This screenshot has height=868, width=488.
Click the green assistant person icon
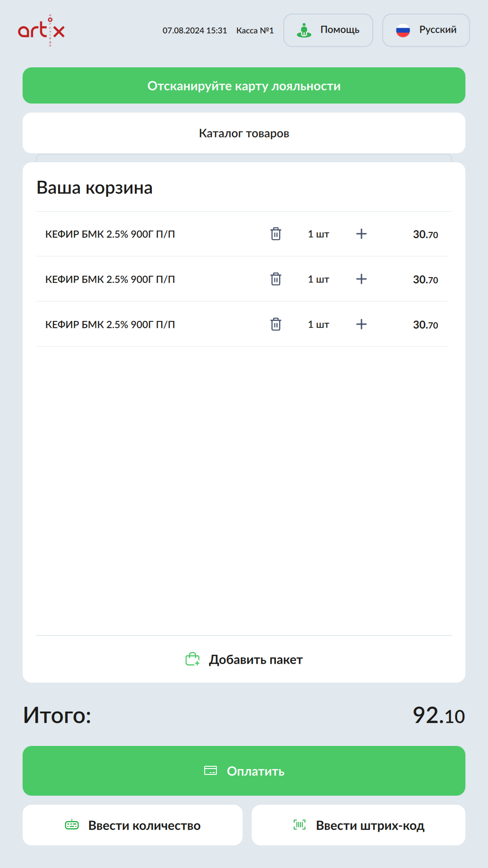tap(304, 30)
